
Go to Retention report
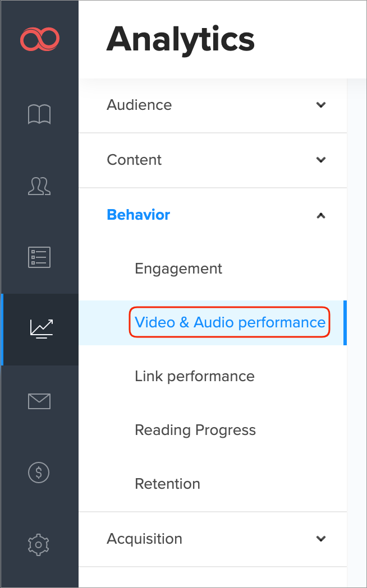click(167, 484)
